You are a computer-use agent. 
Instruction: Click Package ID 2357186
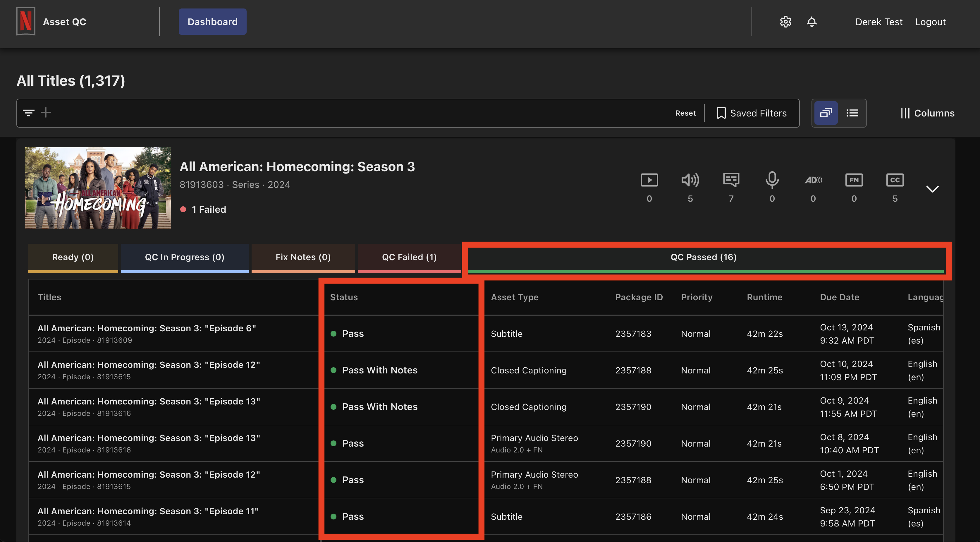pos(633,517)
